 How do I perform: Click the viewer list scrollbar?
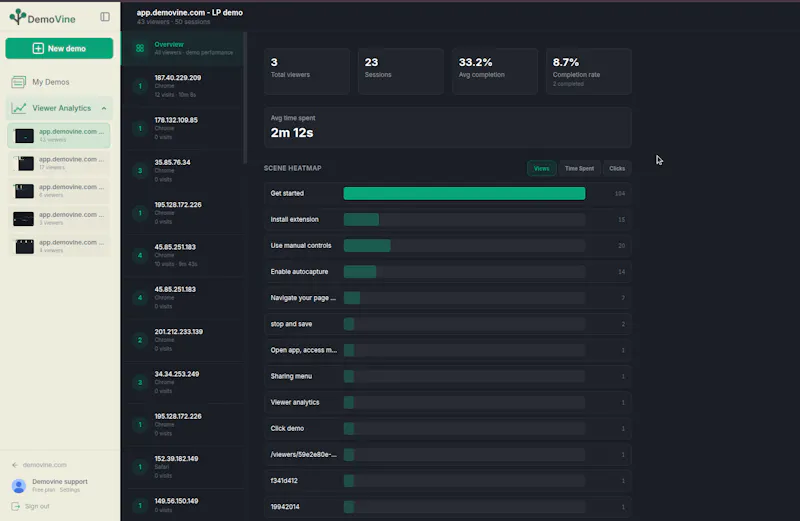(x=245, y=98)
